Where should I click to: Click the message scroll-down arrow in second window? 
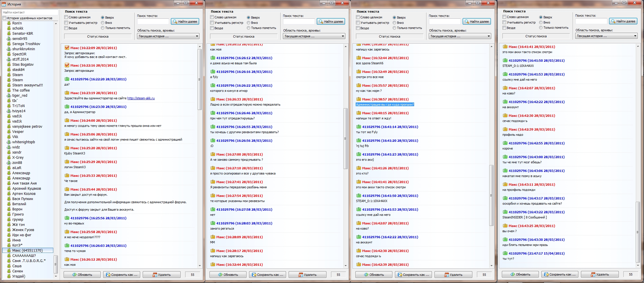coord(346,265)
